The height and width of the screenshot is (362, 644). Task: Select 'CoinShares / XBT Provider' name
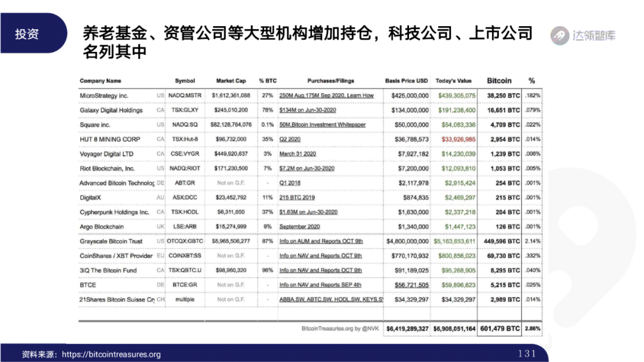(x=116, y=256)
